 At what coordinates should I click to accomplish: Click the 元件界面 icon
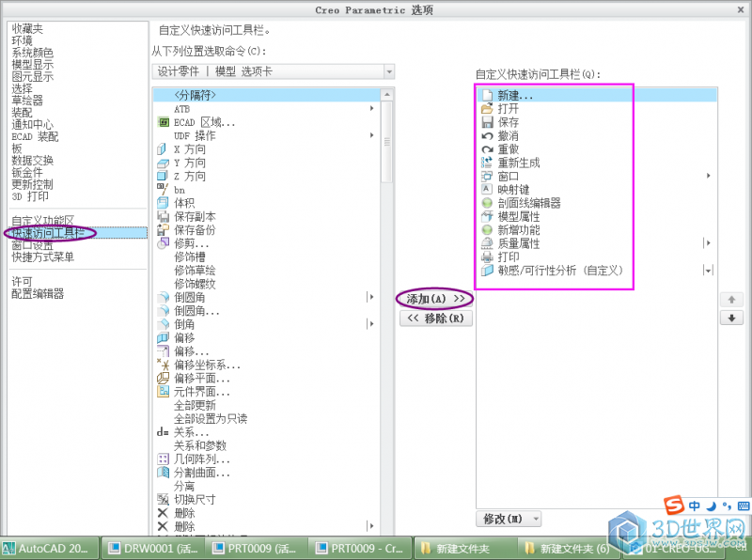(163, 391)
